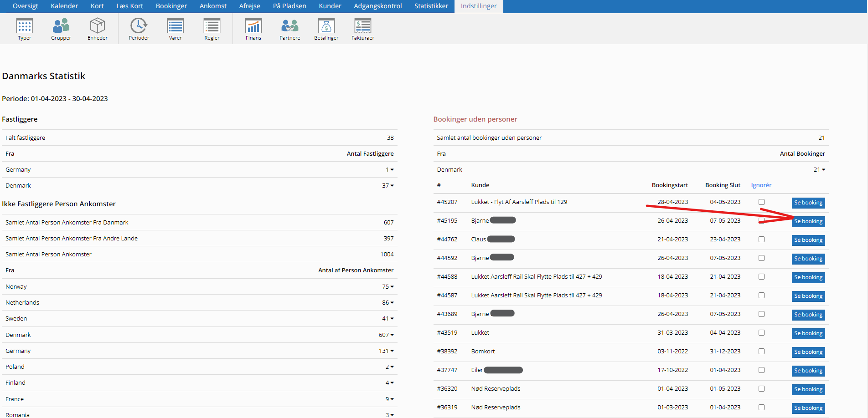The width and height of the screenshot is (868, 418).
Task: Expand Norway person arrivals dropdown arrow
Action: click(x=392, y=287)
